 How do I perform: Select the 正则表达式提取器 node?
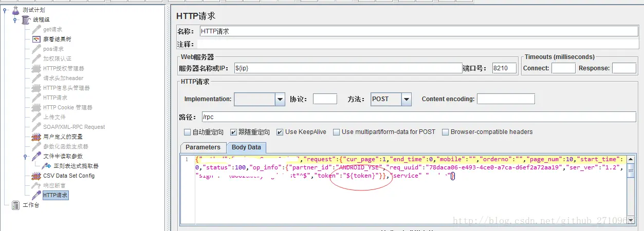coord(76,166)
